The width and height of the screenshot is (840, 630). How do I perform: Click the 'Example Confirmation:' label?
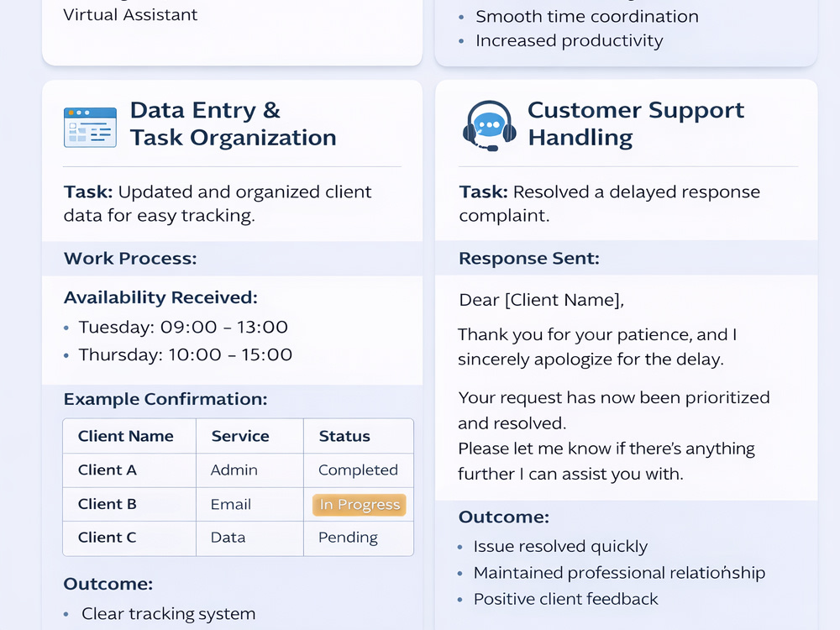165,399
